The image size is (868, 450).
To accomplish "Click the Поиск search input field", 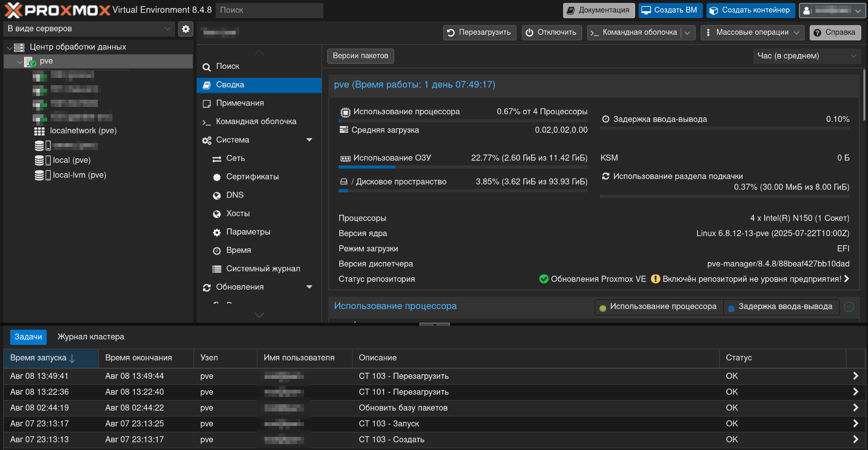I will coord(270,10).
